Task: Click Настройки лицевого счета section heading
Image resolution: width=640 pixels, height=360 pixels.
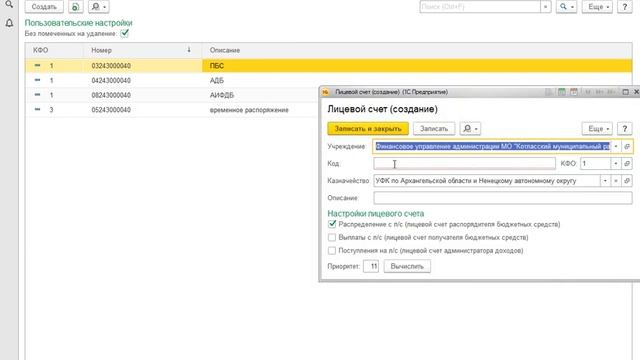Action: [376, 213]
